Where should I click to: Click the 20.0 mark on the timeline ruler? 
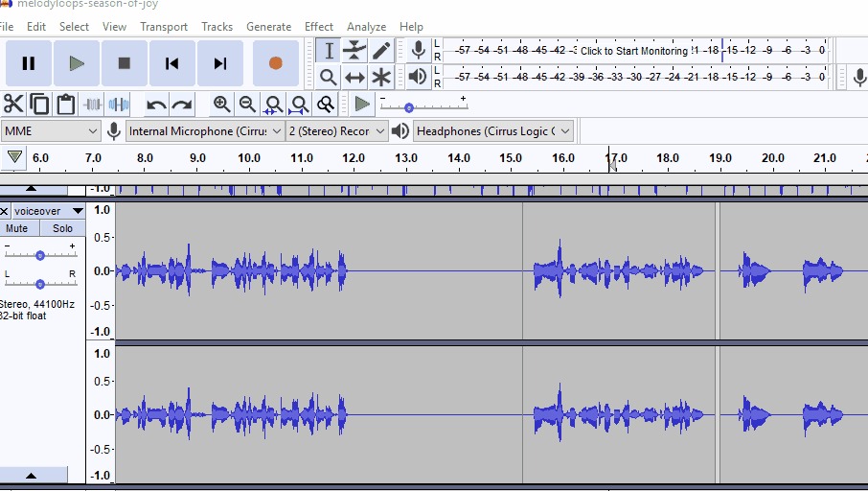772,158
